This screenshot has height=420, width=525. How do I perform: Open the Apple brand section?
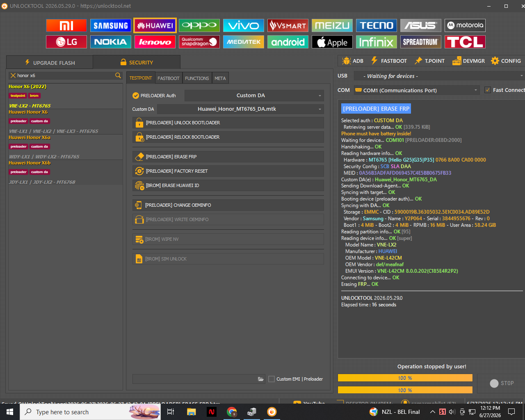[332, 42]
